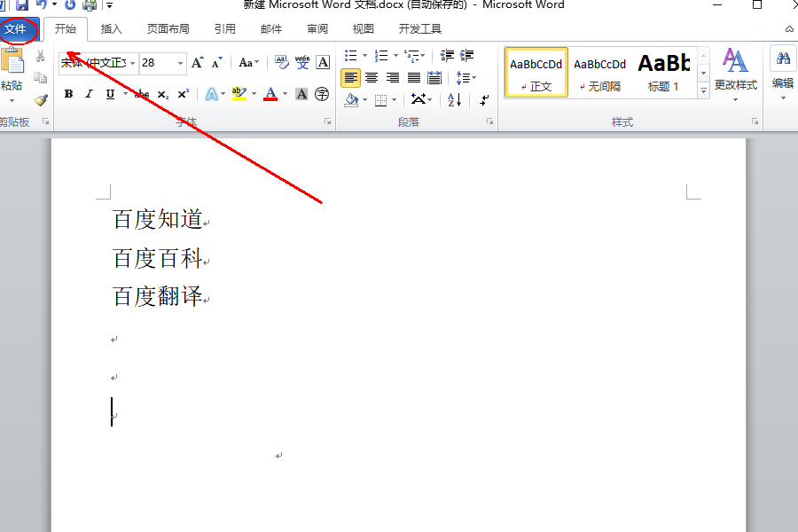Open the 开发工具 Developer tab
Image resolution: width=798 pixels, height=532 pixels.
pyautogui.click(x=420, y=29)
